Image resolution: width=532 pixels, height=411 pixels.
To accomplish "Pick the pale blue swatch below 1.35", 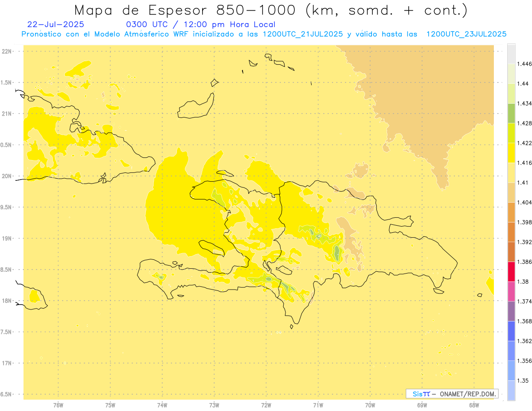I will pos(511,390).
